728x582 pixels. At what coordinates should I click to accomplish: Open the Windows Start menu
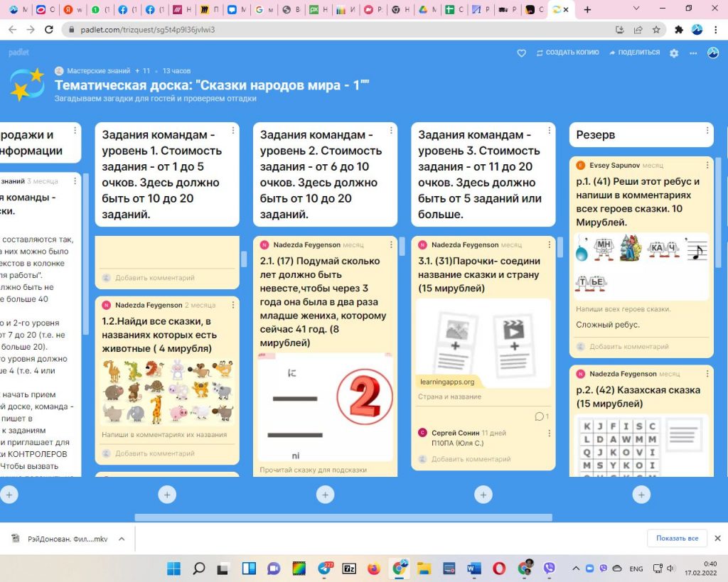coord(173,568)
